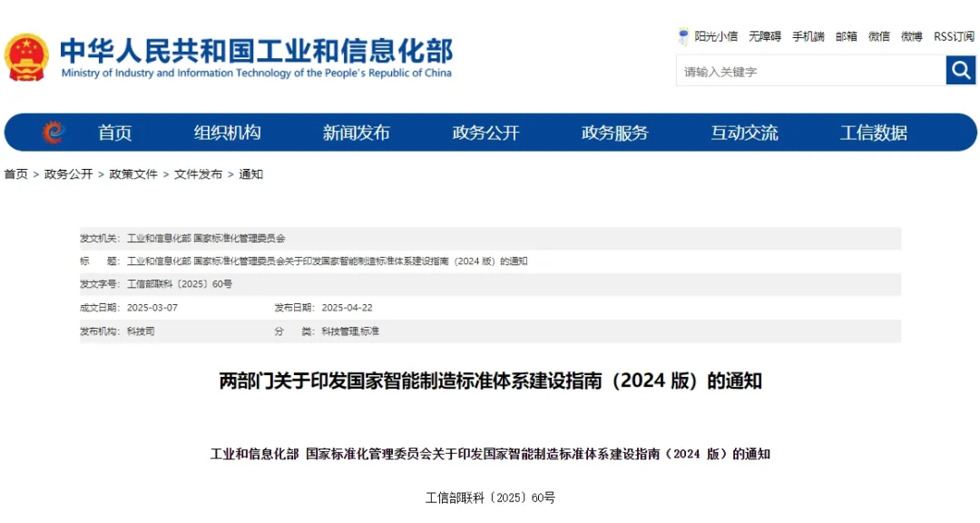The image size is (980, 523).
Task: Click the 阳光小信 robot icon
Action: [x=683, y=36]
